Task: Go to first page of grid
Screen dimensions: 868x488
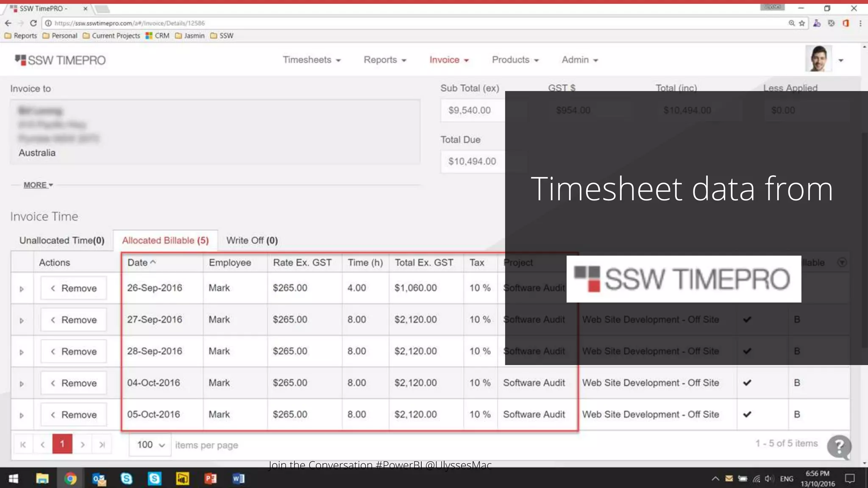Action: click(23, 444)
